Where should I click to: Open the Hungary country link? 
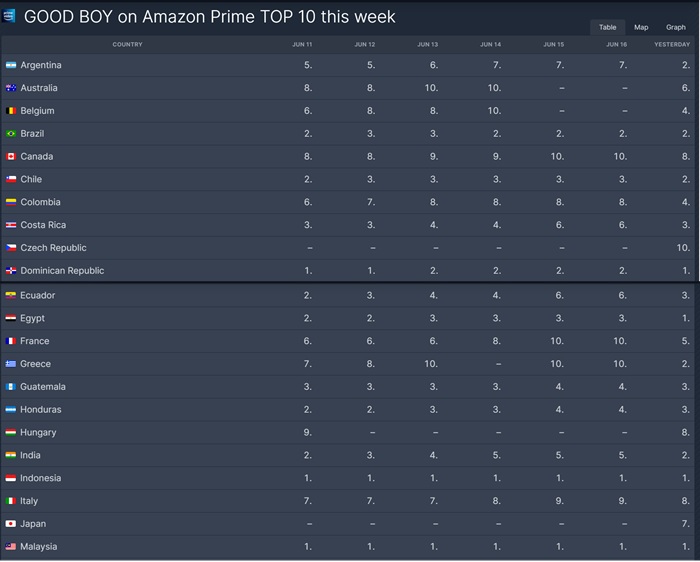[x=38, y=432]
